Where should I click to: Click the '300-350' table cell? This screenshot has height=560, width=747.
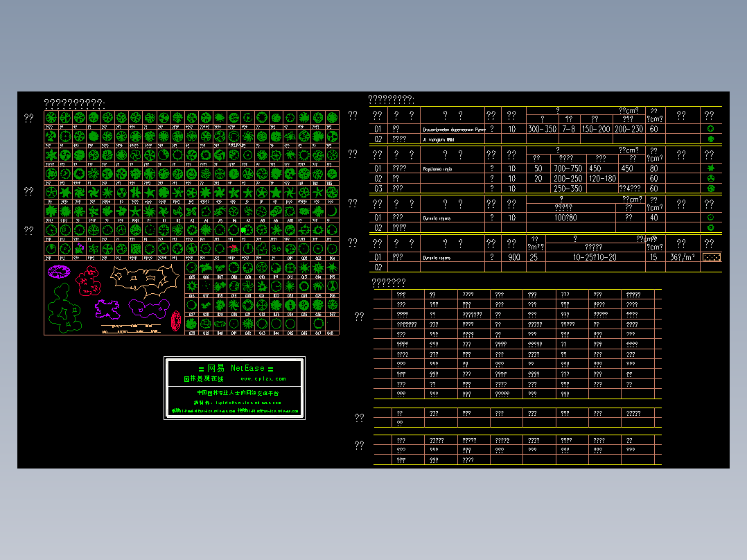click(x=542, y=129)
